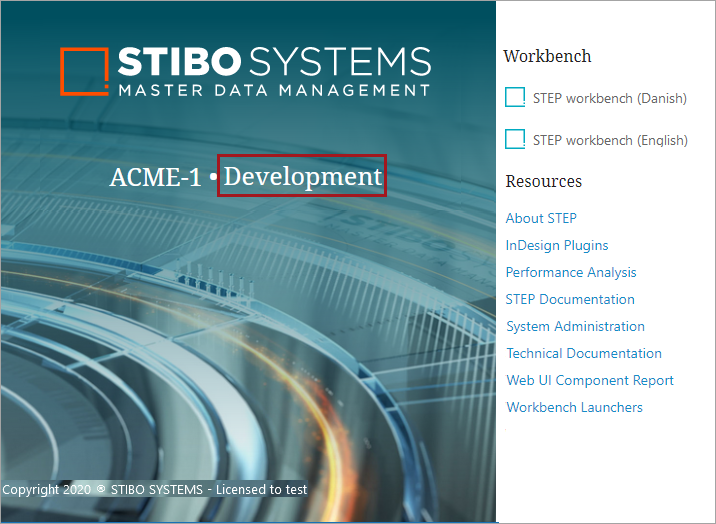Open the About STEP link
This screenshot has height=524, width=716.
click(x=541, y=218)
